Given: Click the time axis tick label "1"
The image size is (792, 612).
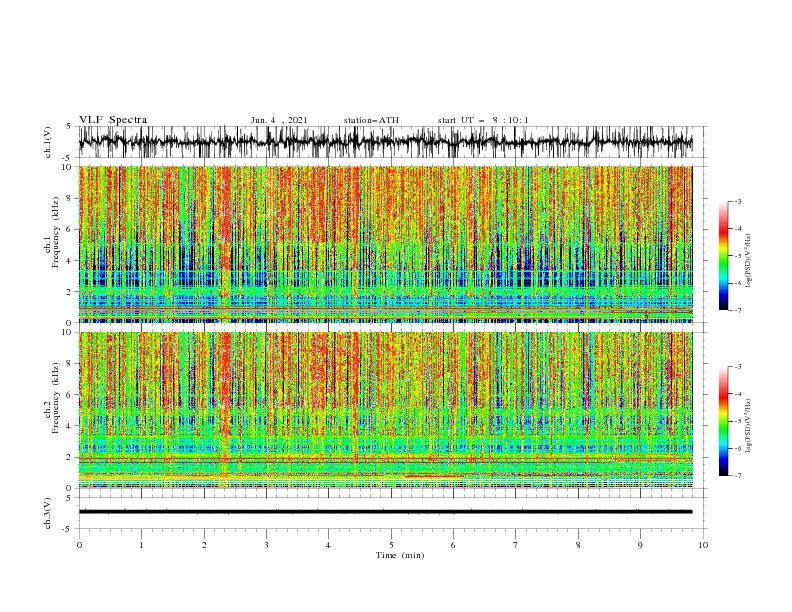Looking at the screenshot, I should click(141, 545).
